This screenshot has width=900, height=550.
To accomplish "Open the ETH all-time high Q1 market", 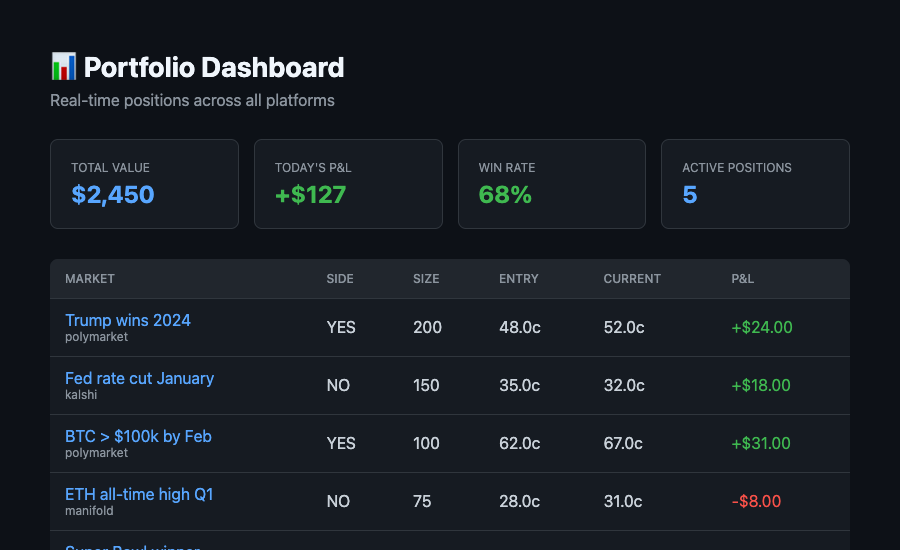I will point(139,494).
